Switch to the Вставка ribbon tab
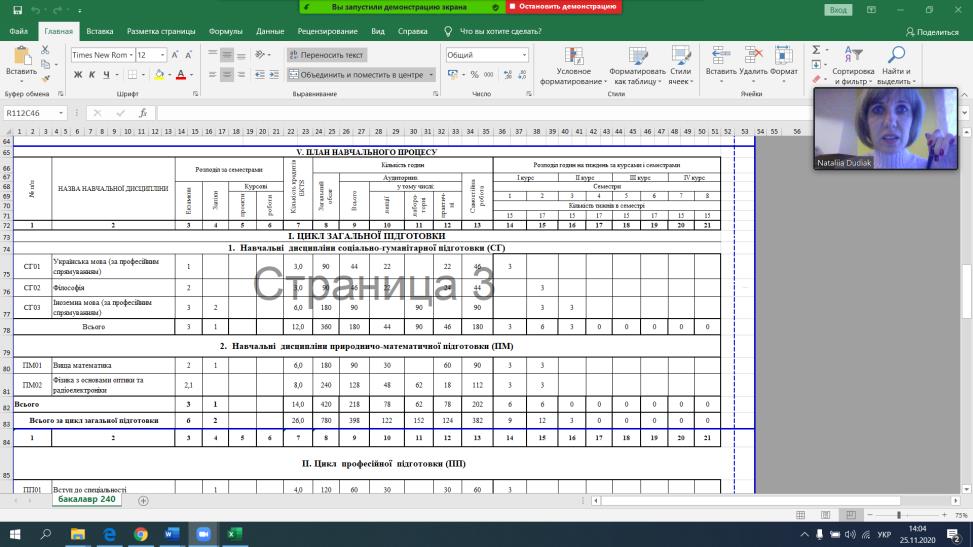The image size is (973, 547). [99, 31]
